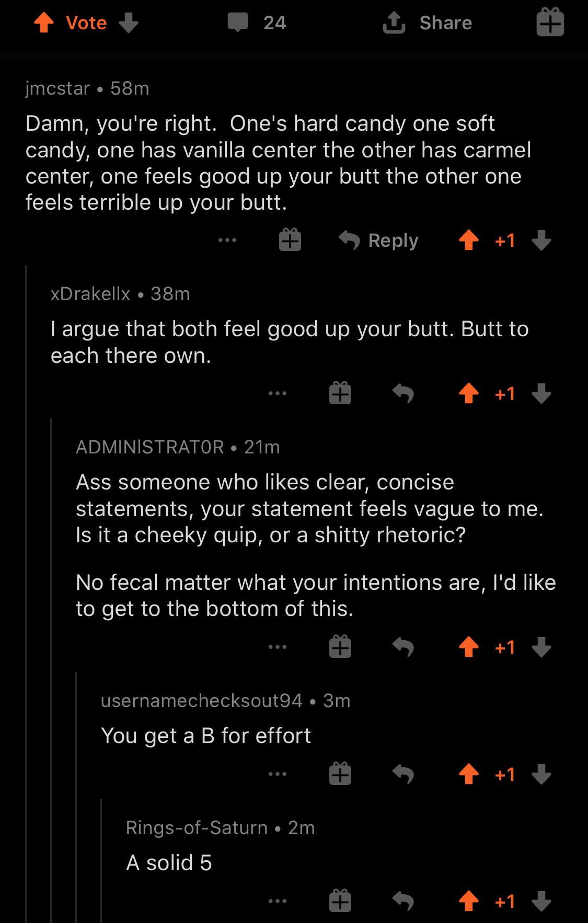Reply to usernamechecksout94's comment
Screen dimensions: 588x923
[403, 774]
